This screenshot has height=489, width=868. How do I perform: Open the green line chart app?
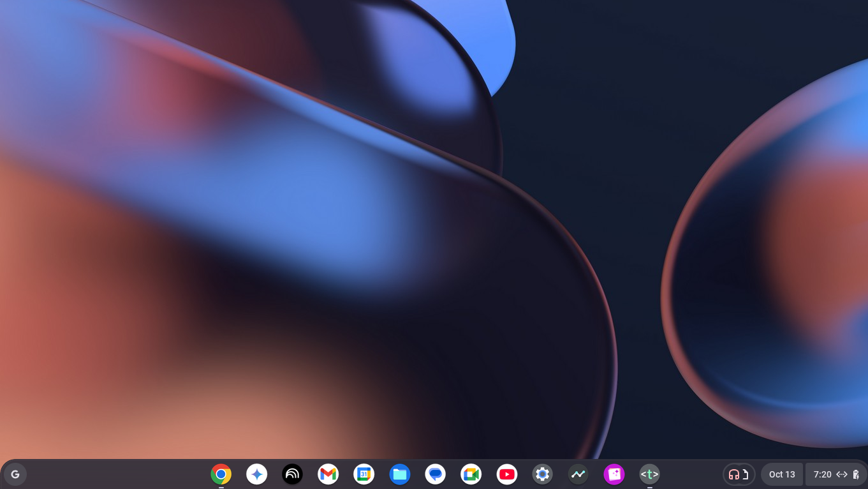coord(578,474)
